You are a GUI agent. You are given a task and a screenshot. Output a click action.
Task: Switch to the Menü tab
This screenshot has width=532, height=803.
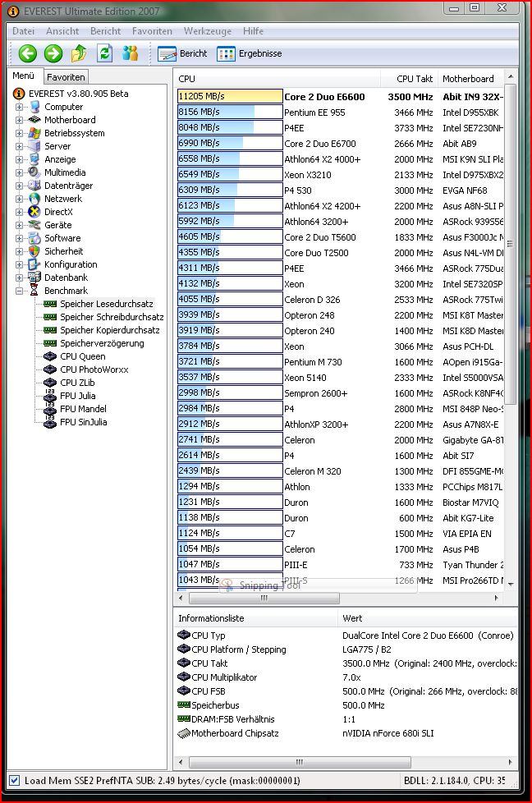(x=24, y=76)
